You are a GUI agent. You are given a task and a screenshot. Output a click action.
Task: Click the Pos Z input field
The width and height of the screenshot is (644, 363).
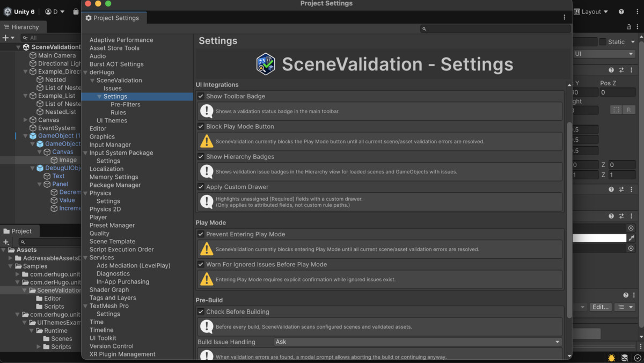click(617, 92)
